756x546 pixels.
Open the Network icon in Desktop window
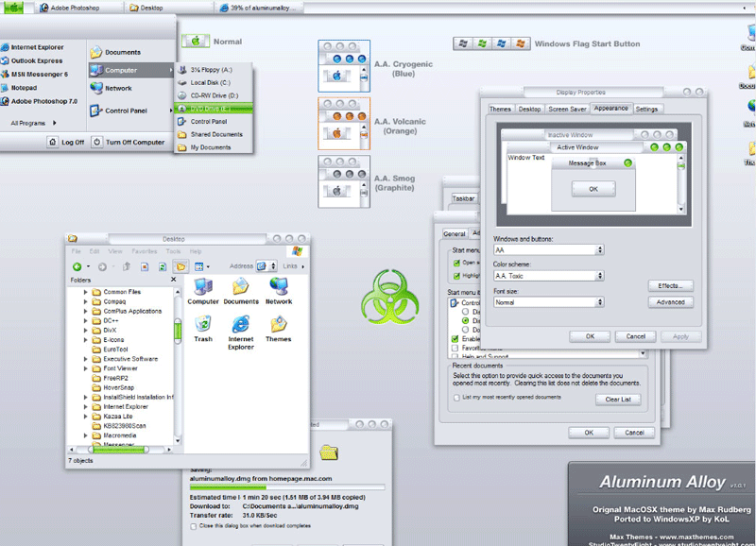pyautogui.click(x=279, y=287)
